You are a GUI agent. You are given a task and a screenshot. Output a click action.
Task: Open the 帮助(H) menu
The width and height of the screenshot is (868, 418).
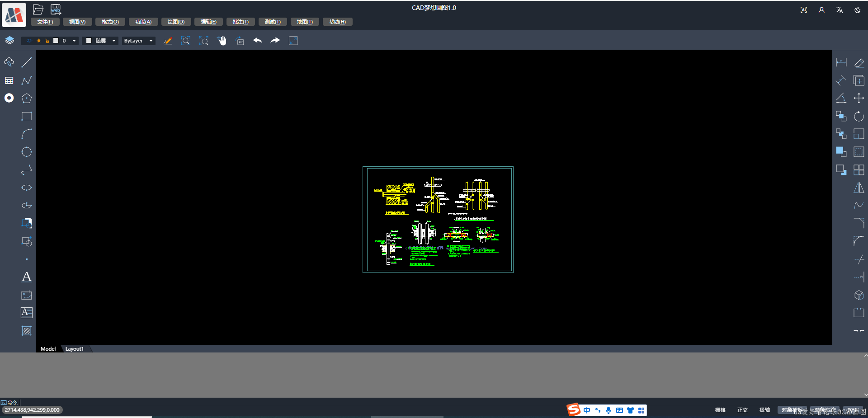click(x=337, y=22)
